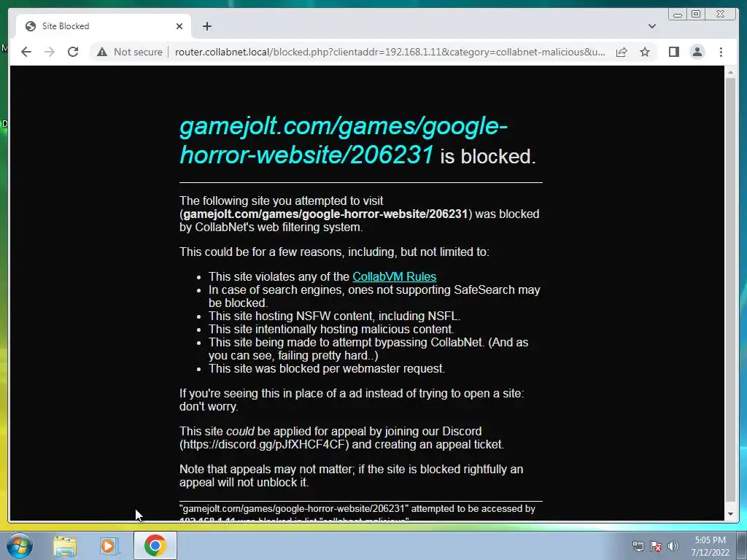Open the Chrome profile menu
Screen dimensions: 747x560
pos(697,52)
